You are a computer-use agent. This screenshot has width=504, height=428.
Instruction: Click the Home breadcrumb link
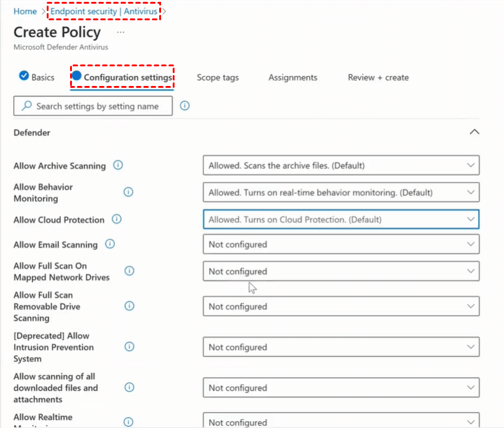(x=25, y=11)
